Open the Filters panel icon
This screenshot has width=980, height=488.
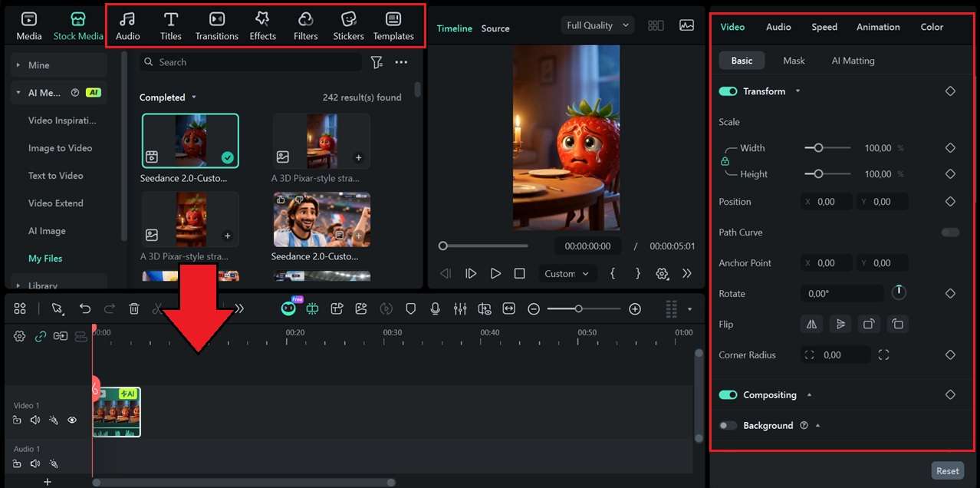305,19
